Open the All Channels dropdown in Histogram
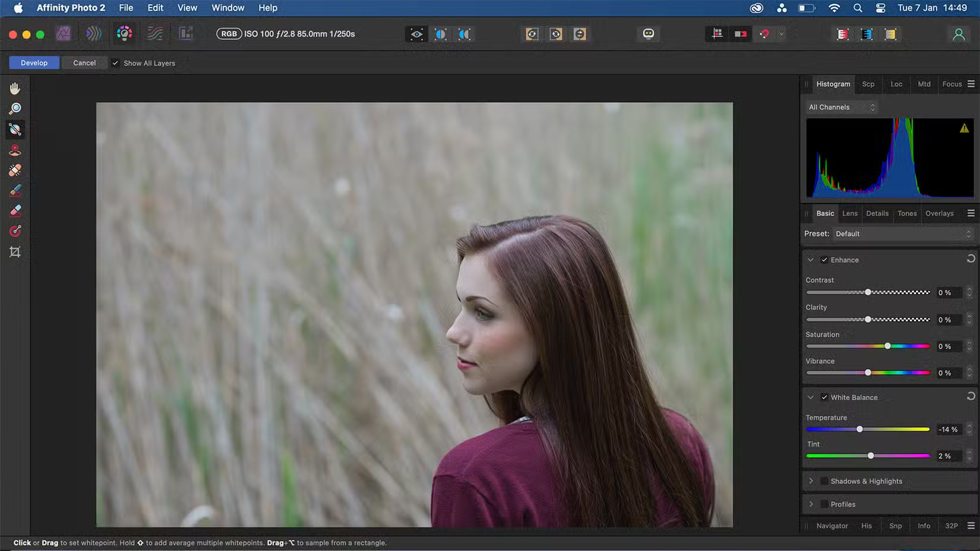 pyautogui.click(x=840, y=107)
